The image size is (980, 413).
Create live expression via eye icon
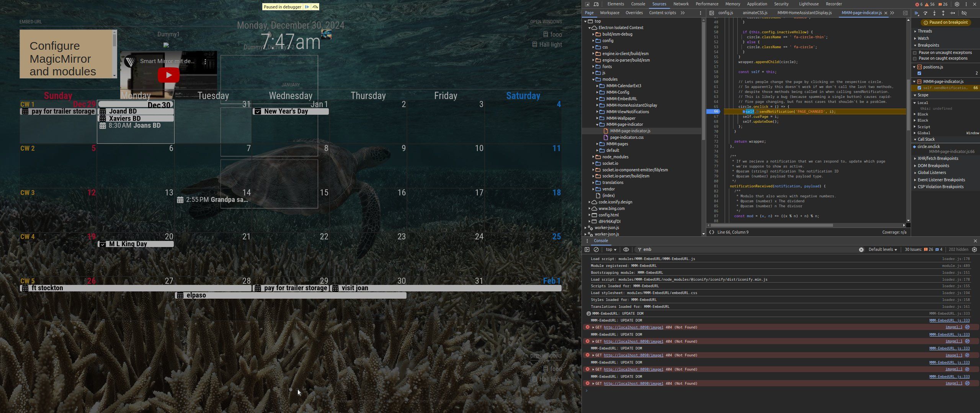click(626, 249)
